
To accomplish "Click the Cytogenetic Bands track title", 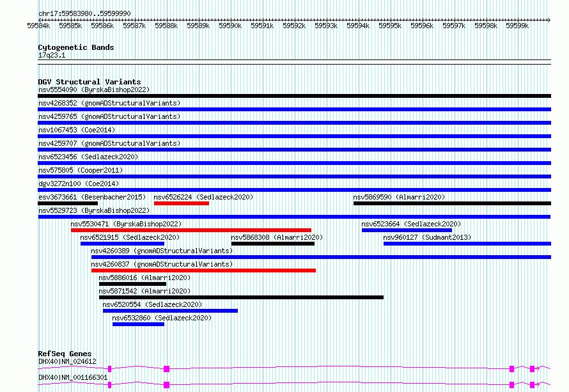I will click(x=76, y=47).
